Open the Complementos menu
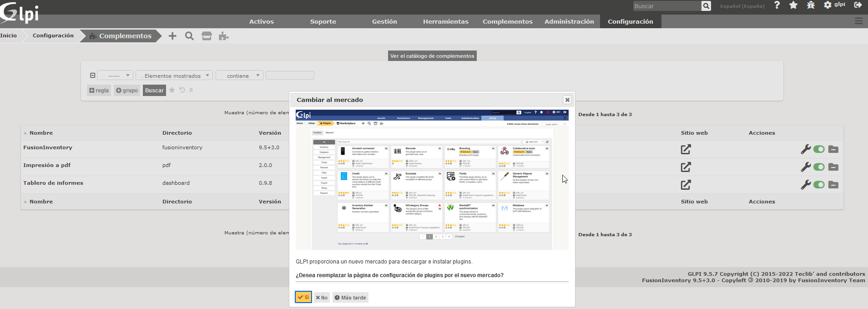This screenshot has height=309, width=868. pyautogui.click(x=508, y=21)
